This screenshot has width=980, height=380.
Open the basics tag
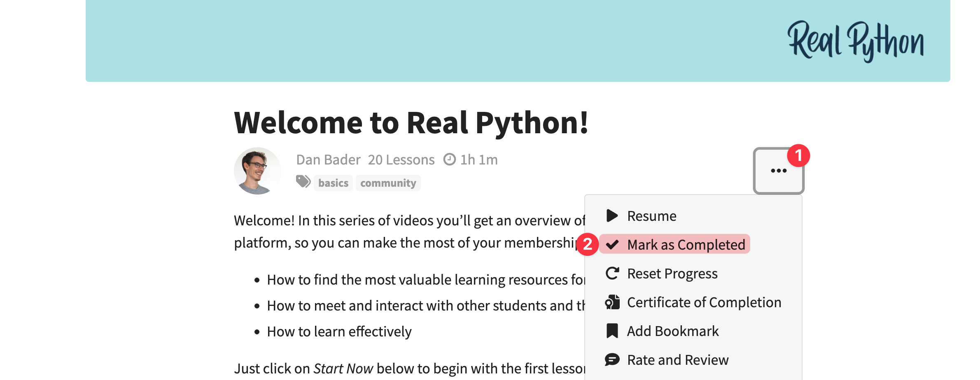(333, 183)
